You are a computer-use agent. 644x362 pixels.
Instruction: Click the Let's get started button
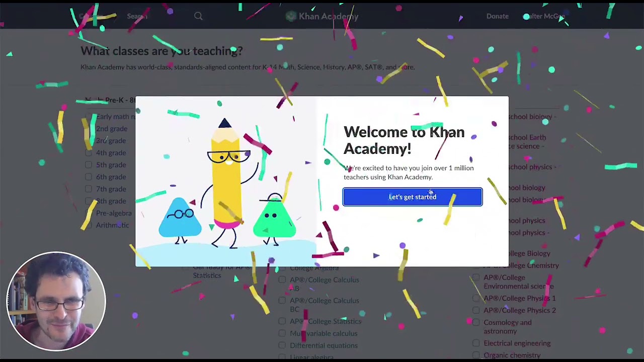[413, 197]
